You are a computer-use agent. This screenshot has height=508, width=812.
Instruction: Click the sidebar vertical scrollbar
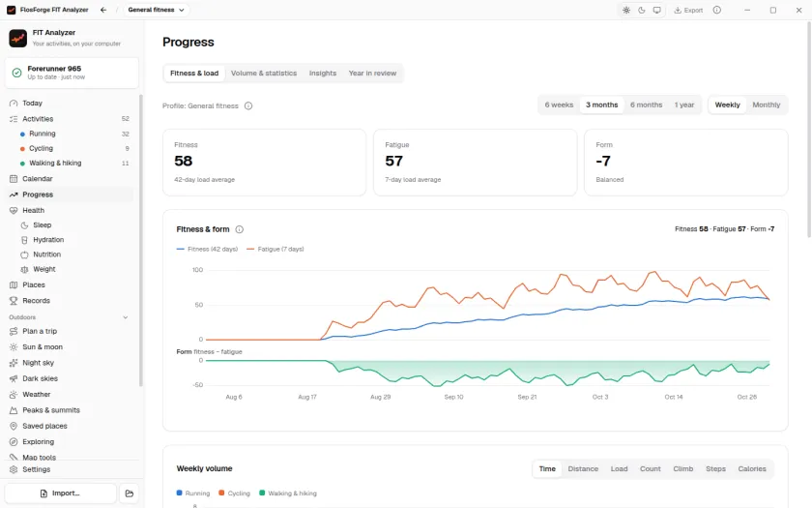[141, 240]
